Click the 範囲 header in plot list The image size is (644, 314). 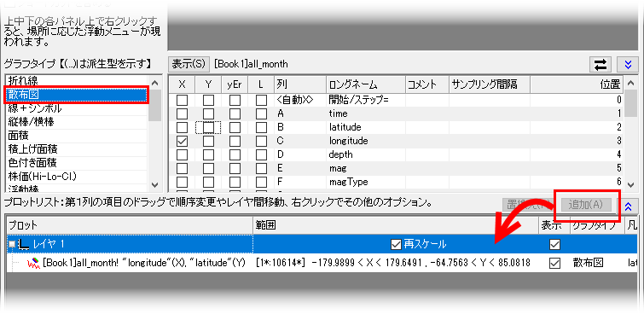(x=396, y=225)
